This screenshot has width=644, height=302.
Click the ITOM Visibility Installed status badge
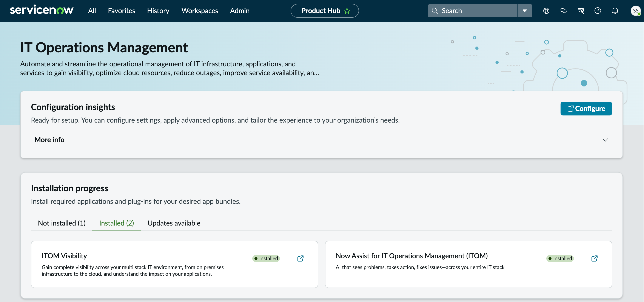pos(266,258)
